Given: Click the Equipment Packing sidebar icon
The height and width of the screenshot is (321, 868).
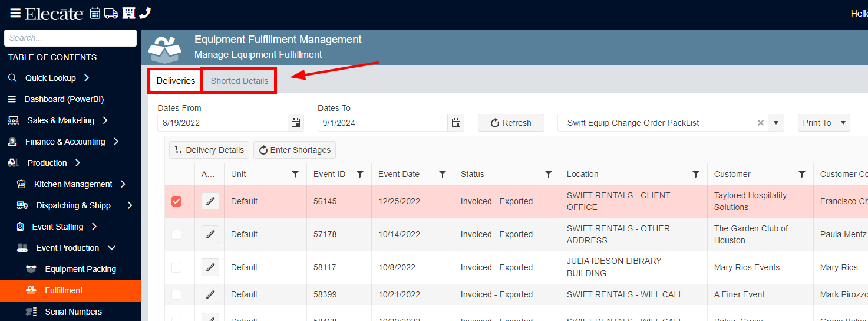Looking at the screenshot, I should coord(31,269).
